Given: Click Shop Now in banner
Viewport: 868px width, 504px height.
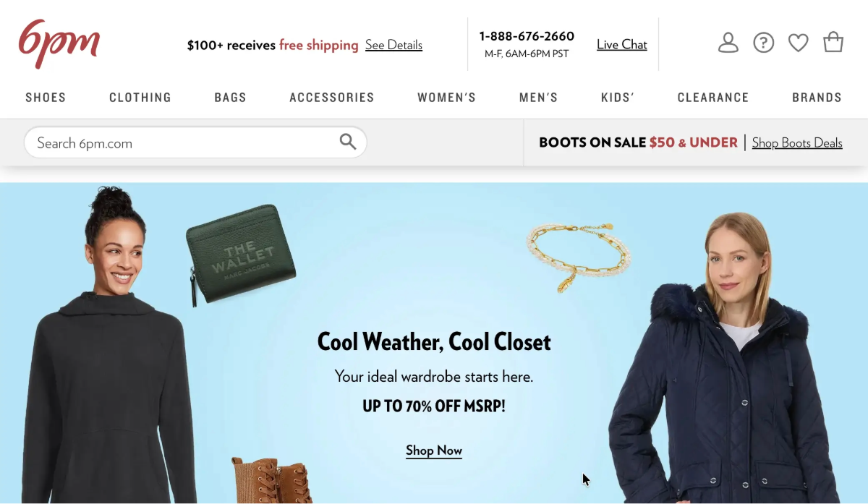Looking at the screenshot, I should coord(434,450).
